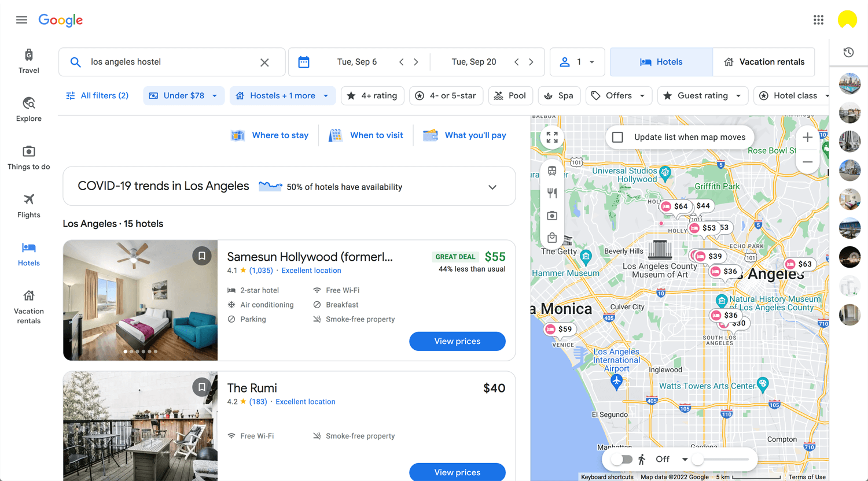
Task: Move check-out date one day earlier
Action: tap(516, 62)
